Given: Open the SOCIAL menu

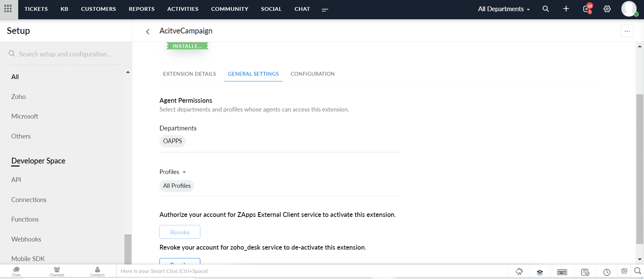Looking at the screenshot, I should coord(271,9).
